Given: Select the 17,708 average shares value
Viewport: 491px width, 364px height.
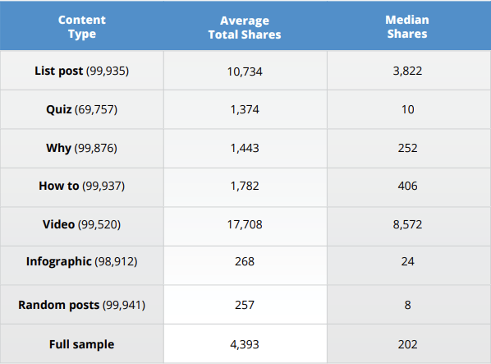Looking at the screenshot, I should click(x=245, y=224).
